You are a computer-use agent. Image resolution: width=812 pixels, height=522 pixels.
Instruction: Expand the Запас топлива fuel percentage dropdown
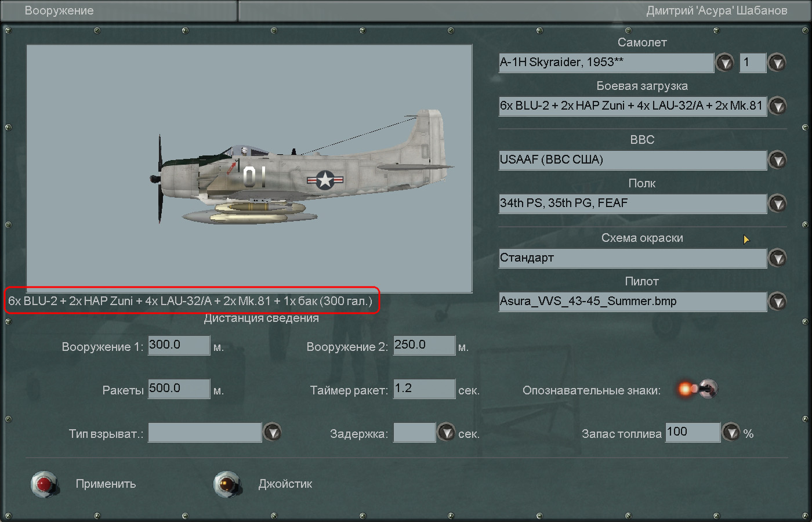731,432
